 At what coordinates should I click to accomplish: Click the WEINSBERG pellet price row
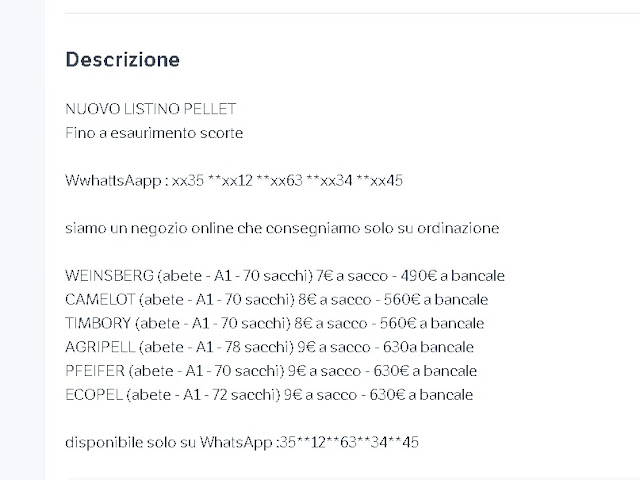tap(285, 276)
